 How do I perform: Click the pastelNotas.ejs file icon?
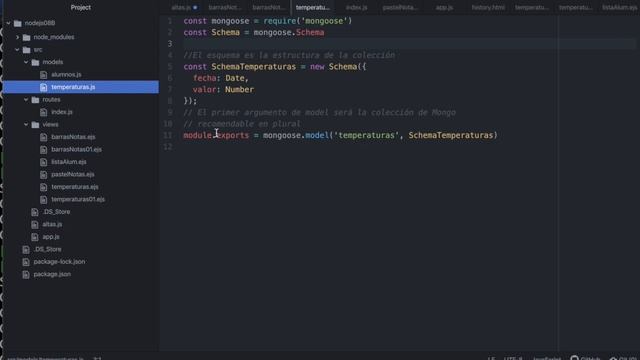coord(44,174)
